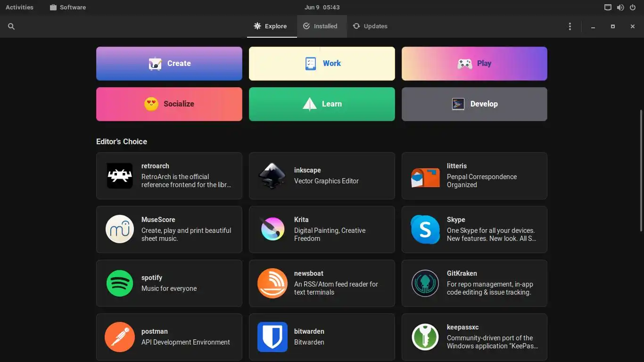Select 'API Development Environment' text
Viewport: 644px width, 362px height.
click(x=186, y=342)
